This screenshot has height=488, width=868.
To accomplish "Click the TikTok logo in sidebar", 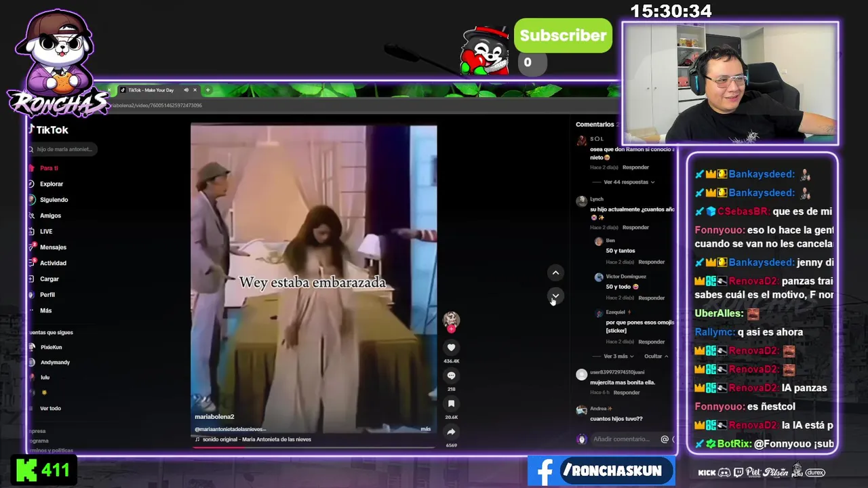I will 48,129.
